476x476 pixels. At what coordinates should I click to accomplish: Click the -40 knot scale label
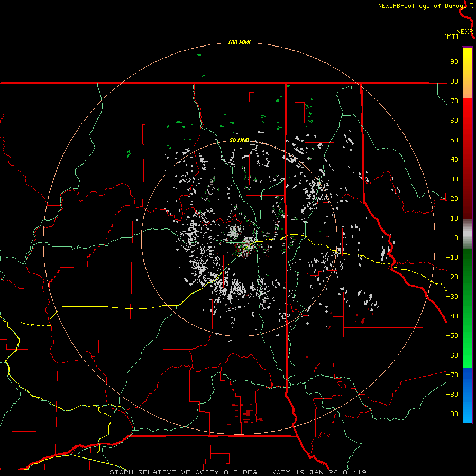[x=452, y=316]
